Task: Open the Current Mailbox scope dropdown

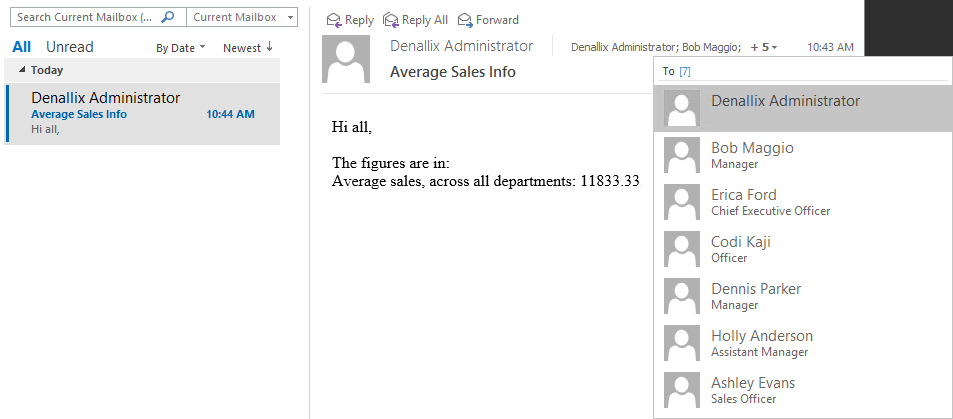Action: click(290, 18)
